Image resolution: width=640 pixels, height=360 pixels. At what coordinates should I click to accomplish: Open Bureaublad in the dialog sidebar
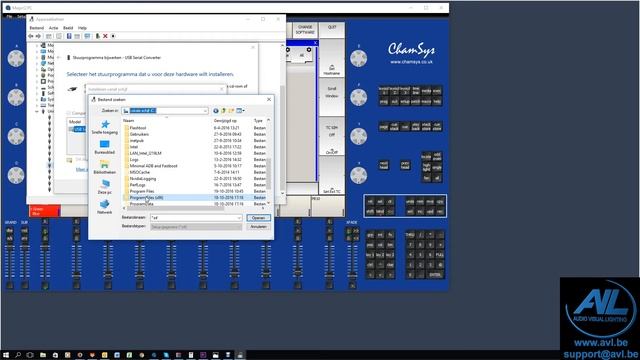(104, 147)
